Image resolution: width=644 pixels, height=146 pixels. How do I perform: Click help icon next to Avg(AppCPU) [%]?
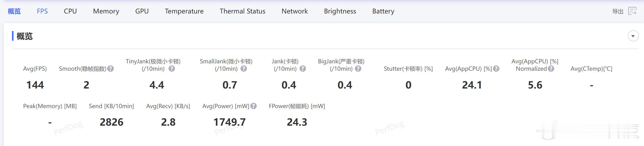(x=496, y=69)
